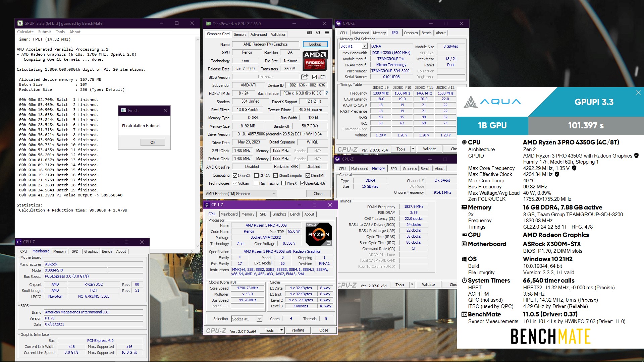644x362 pixels.
Task: Toggle the DirectCompute checkbox
Action: tap(275, 176)
